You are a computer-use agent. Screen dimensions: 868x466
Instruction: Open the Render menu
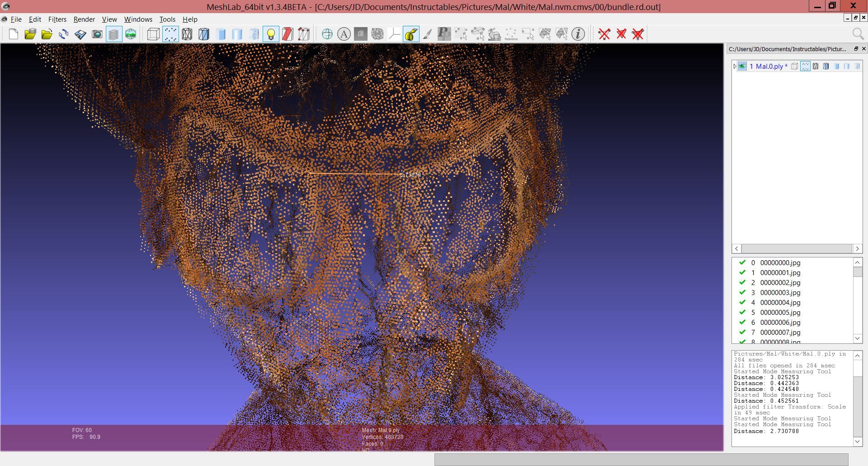click(x=84, y=19)
